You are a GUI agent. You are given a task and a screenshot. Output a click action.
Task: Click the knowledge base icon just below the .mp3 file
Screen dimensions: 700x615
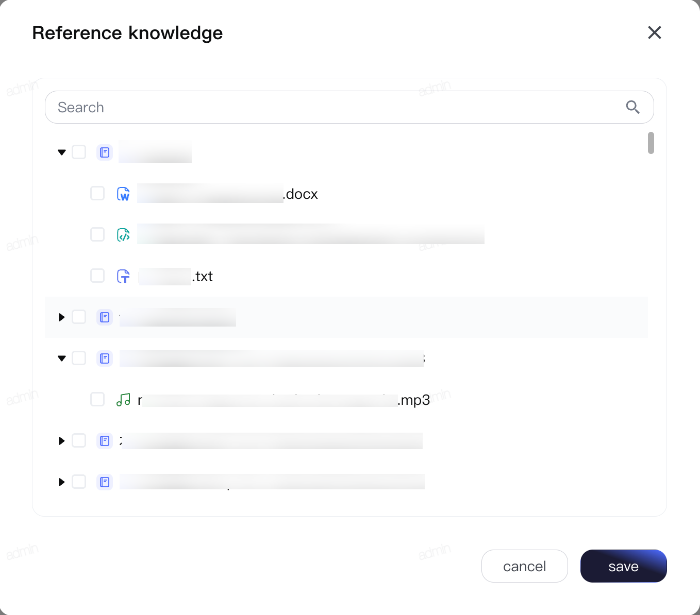point(105,441)
